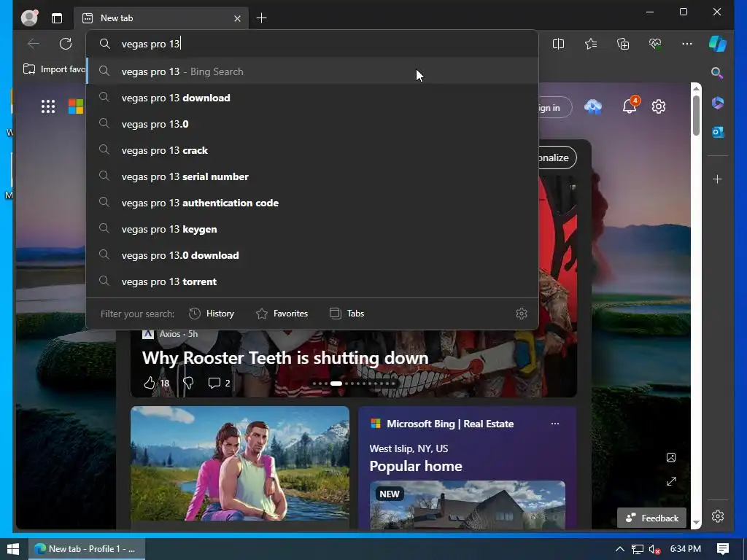Select the active carousel indicator dot
The height and width of the screenshot is (560, 747).
(x=336, y=384)
